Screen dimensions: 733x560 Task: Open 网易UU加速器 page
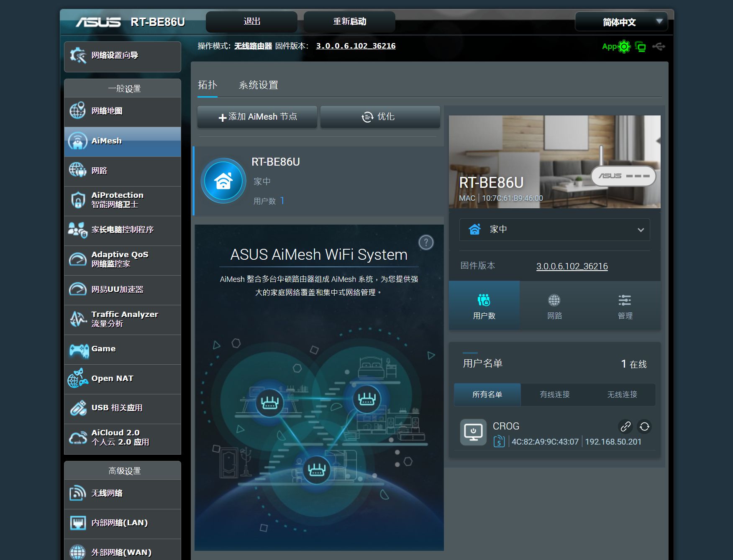pos(123,289)
